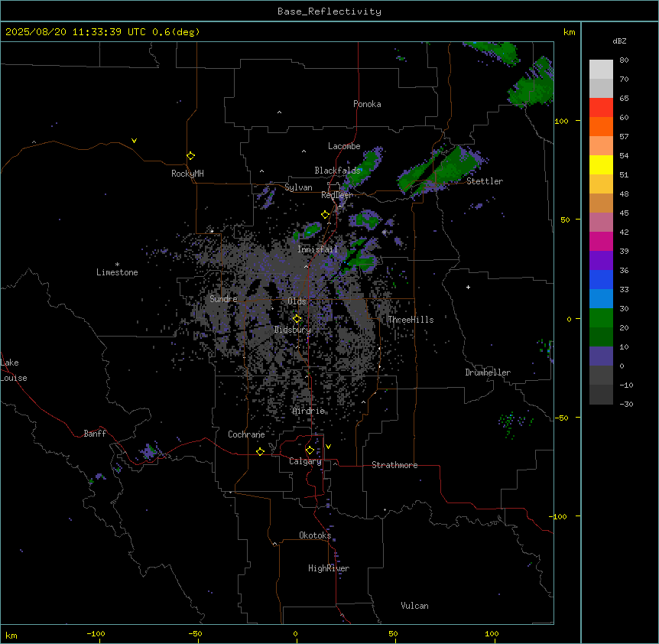Select the Airdrie label
659x644 pixels.
[309, 411]
